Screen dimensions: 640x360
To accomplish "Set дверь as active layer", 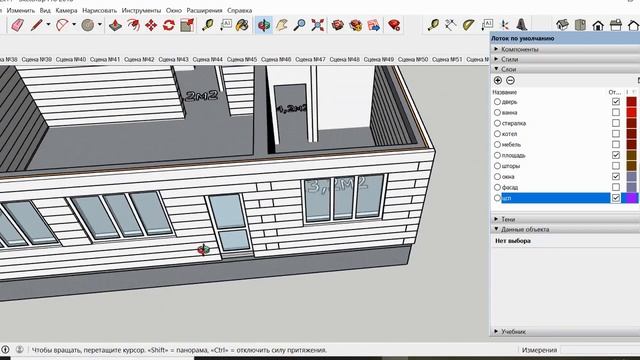I will 497,102.
